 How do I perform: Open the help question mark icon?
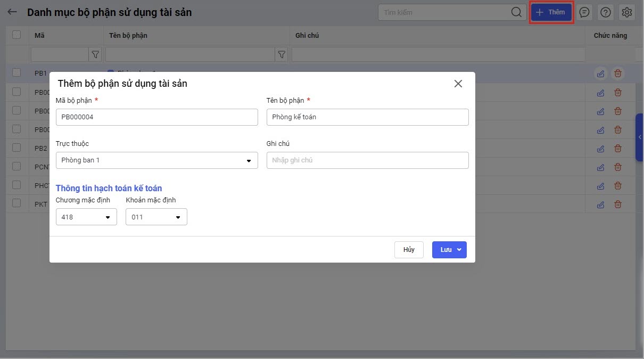tap(605, 12)
